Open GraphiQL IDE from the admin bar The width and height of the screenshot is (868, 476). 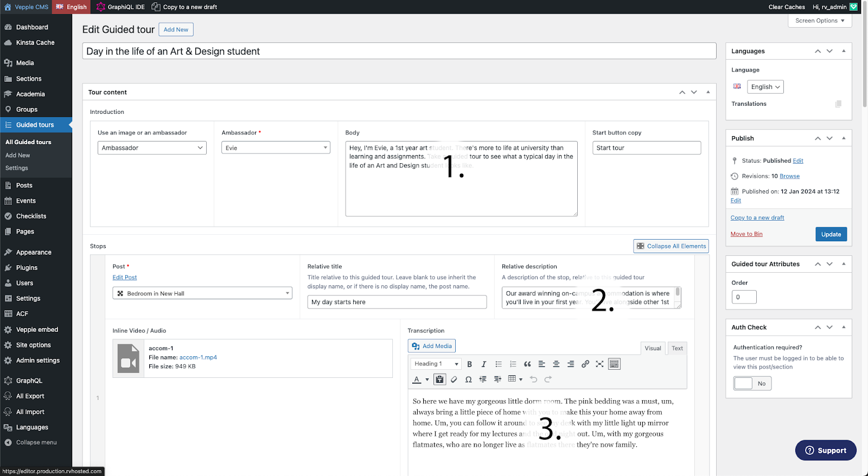click(120, 7)
